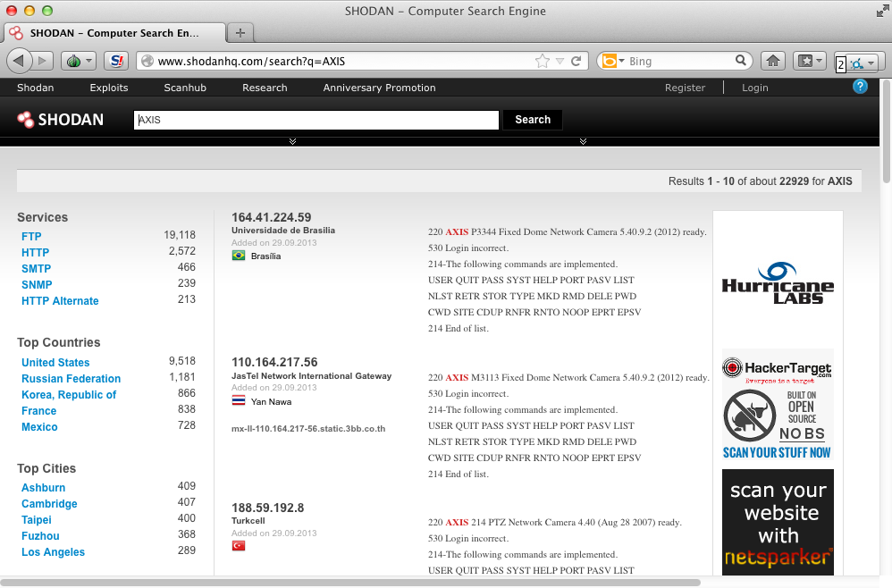
Task: Click the 22929 results count text
Action: pyautogui.click(x=795, y=181)
